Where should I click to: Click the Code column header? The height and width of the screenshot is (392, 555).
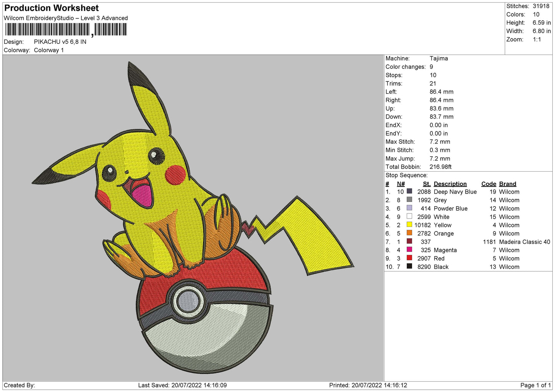point(489,184)
